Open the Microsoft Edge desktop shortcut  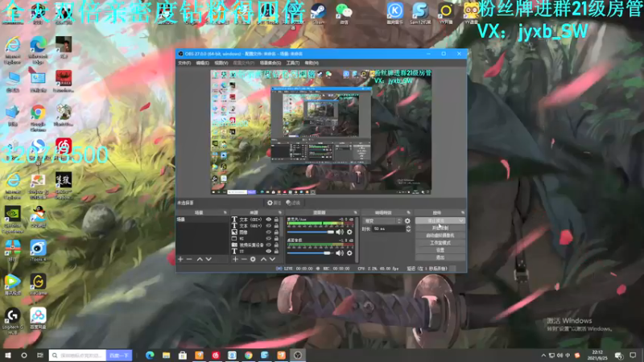[x=38, y=51]
